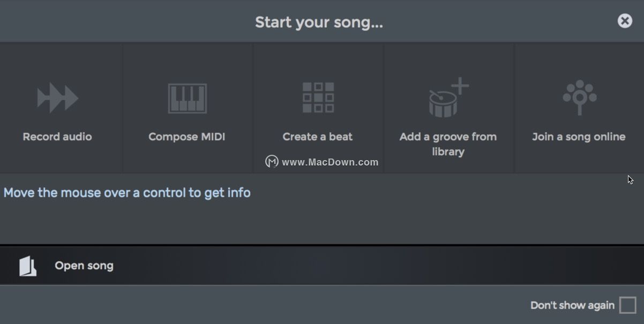
Task: Select the Compose MIDI piano keyboard icon
Action: click(x=187, y=98)
